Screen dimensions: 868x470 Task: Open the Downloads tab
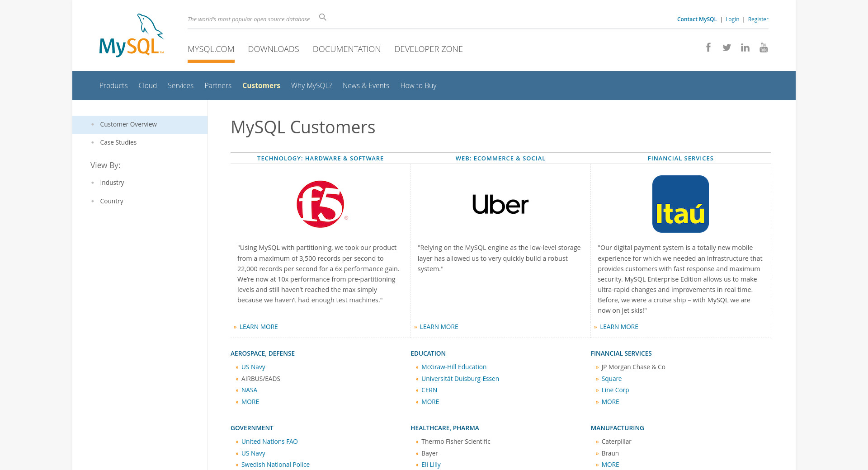(x=273, y=49)
